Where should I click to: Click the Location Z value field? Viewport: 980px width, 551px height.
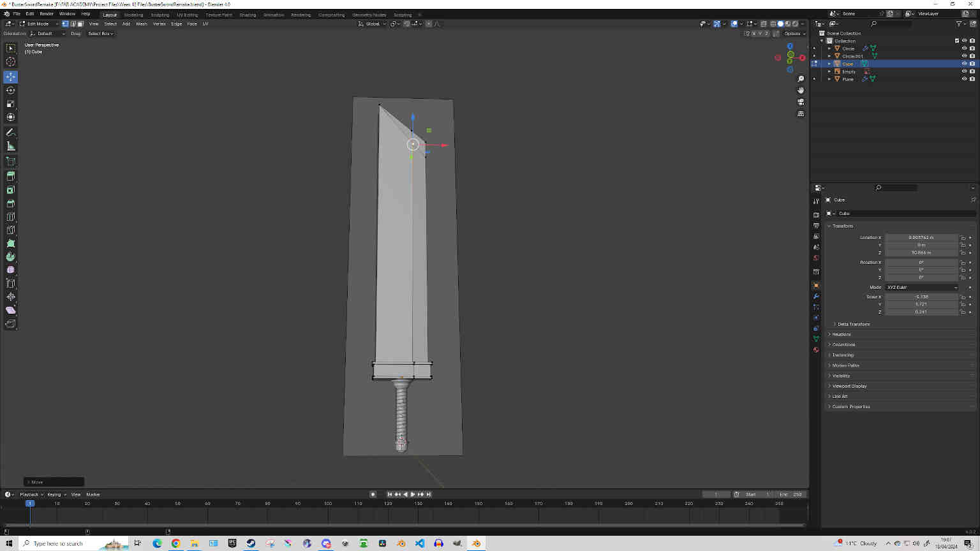(x=921, y=253)
